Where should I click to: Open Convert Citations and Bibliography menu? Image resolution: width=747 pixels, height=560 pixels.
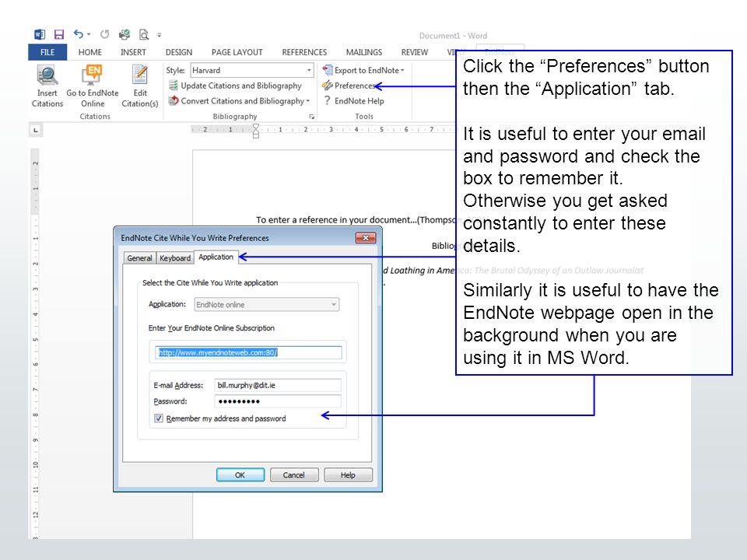(x=239, y=101)
